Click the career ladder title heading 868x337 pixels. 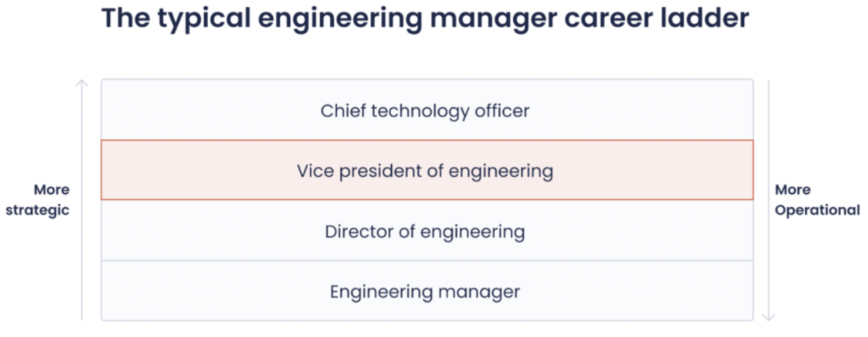[x=425, y=18]
